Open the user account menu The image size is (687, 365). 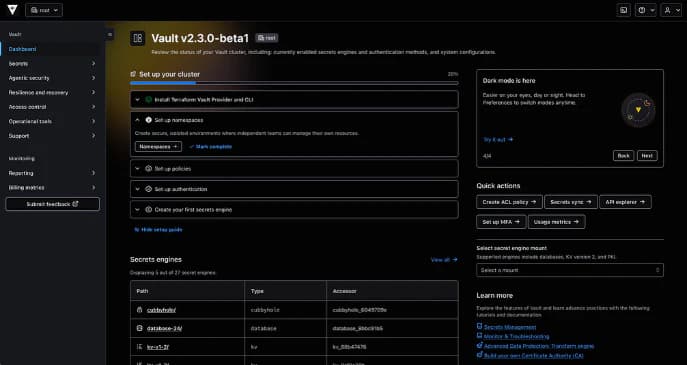pyautogui.click(x=671, y=10)
